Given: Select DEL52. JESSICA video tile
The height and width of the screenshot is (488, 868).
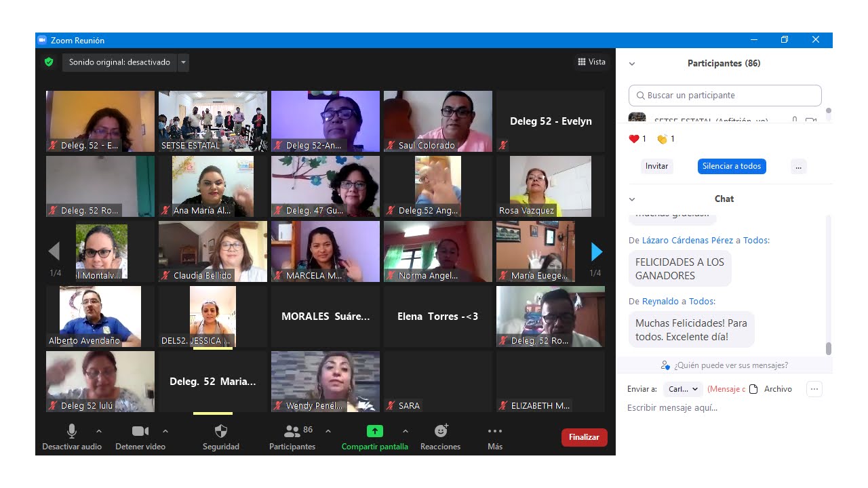Looking at the screenshot, I should click(x=213, y=317).
